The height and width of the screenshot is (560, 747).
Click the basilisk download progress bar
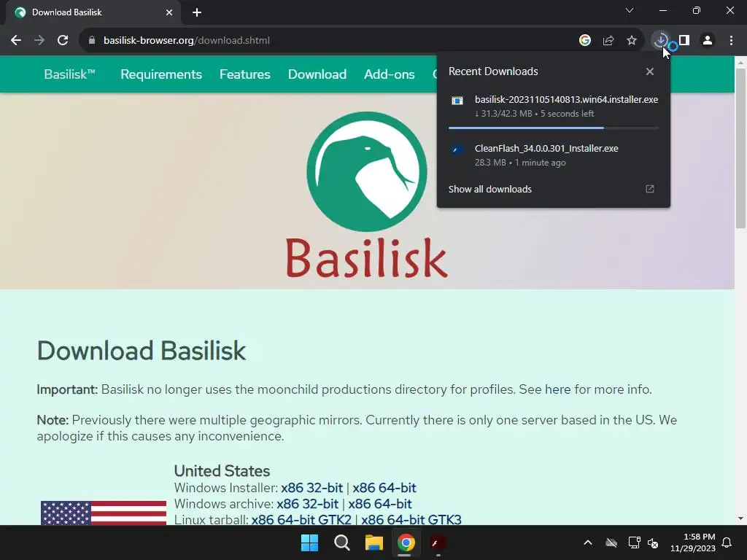point(553,128)
